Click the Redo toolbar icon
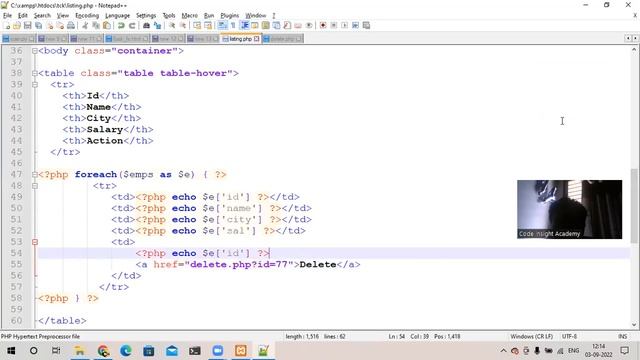This screenshot has width=640, height=360. [x=132, y=25]
